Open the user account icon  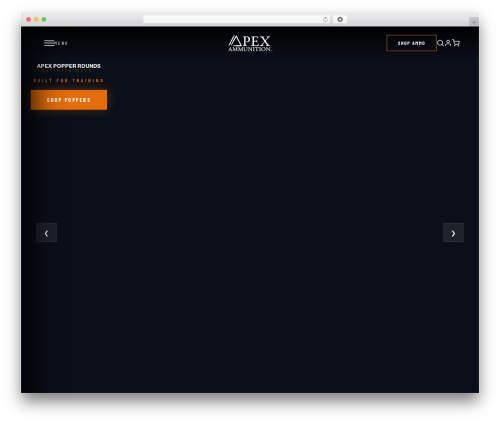(x=448, y=43)
